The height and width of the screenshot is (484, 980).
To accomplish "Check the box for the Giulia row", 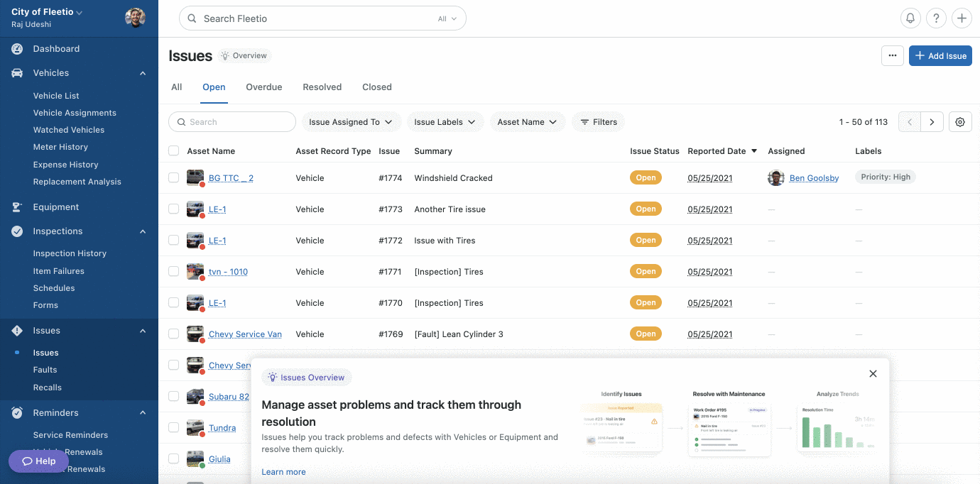I will [x=174, y=459].
